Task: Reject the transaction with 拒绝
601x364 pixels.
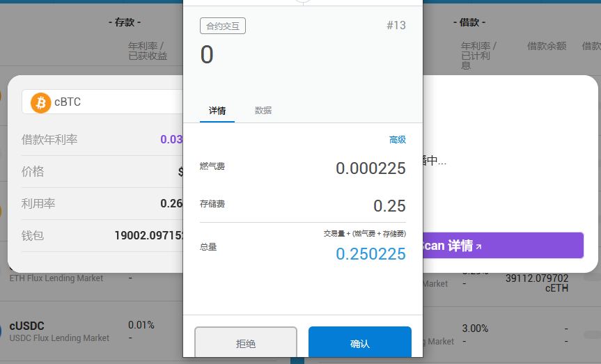Action: 246,343
